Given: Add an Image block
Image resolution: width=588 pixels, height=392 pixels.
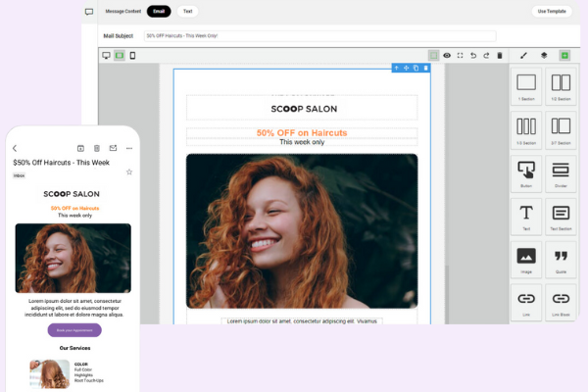Looking at the screenshot, I should tap(526, 259).
